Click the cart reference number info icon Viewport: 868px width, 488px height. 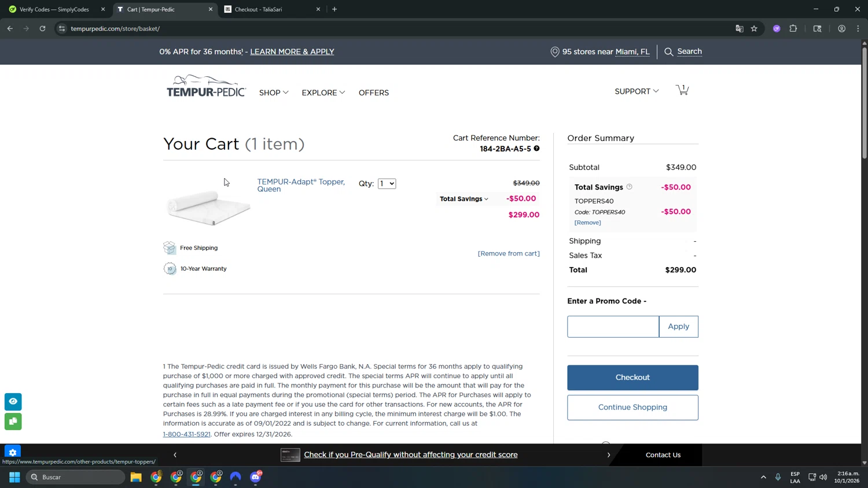[x=536, y=149]
